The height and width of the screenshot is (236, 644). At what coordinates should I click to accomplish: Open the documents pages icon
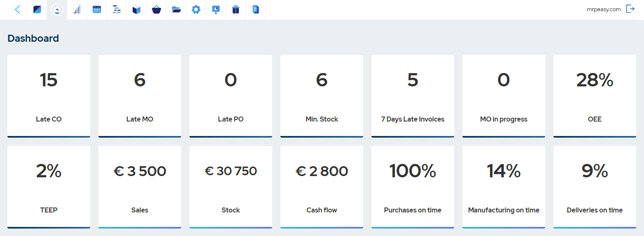(256, 10)
